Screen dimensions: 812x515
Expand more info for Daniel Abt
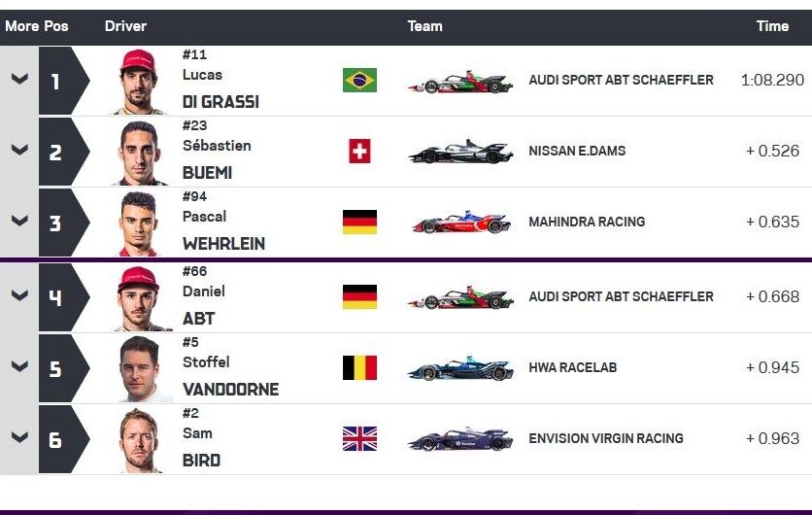(19, 296)
